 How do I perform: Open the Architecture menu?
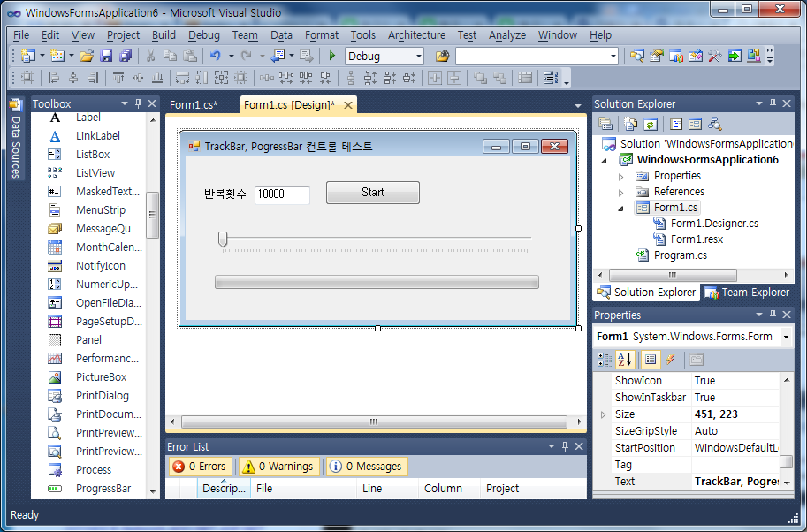[x=416, y=35]
